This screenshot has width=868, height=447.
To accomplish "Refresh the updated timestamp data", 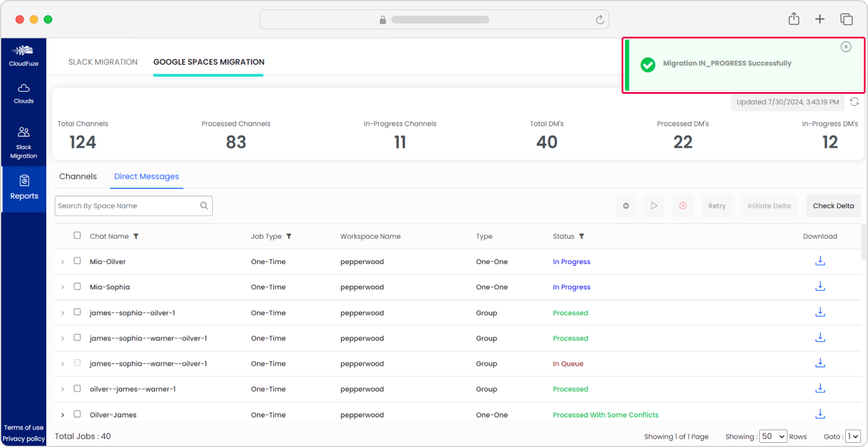I will point(854,102).
